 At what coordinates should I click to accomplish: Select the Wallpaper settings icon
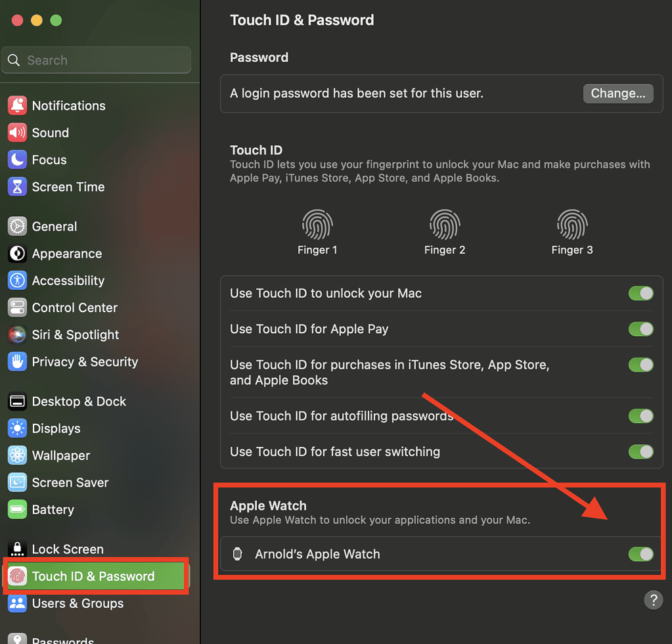click(16, 455)
